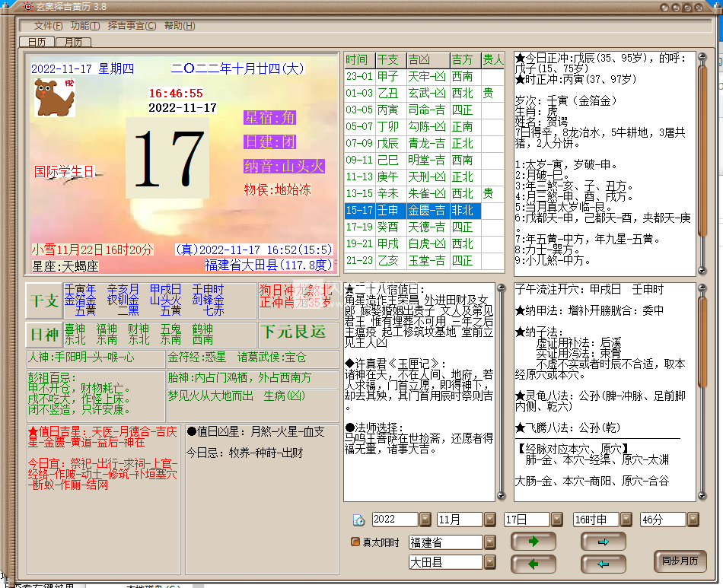Click the 干支 label button
The width and height of the screenshot is (723, 588).
click(x=43, y=300)
